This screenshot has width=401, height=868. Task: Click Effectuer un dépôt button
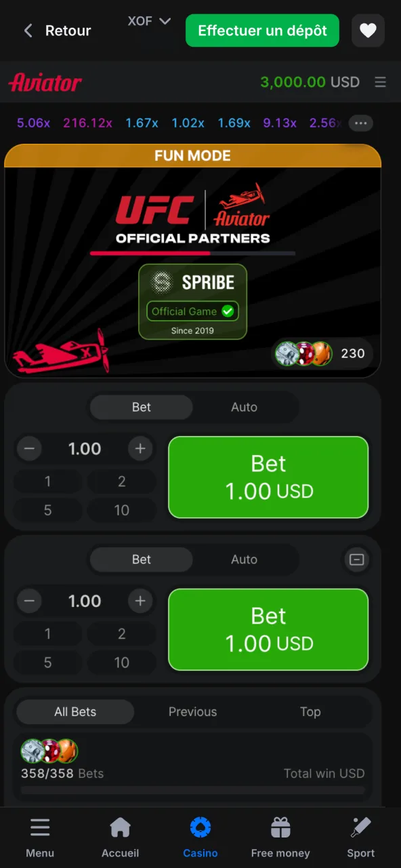tap(262, 31)
